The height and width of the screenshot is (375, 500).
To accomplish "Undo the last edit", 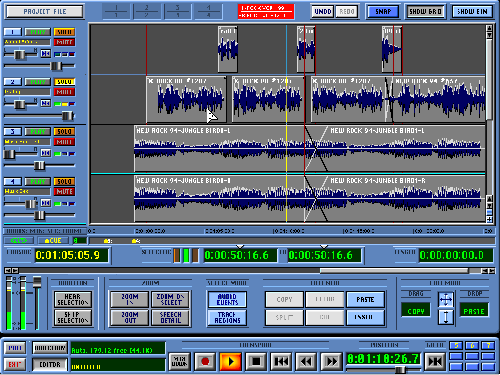I will pos(323,12).
